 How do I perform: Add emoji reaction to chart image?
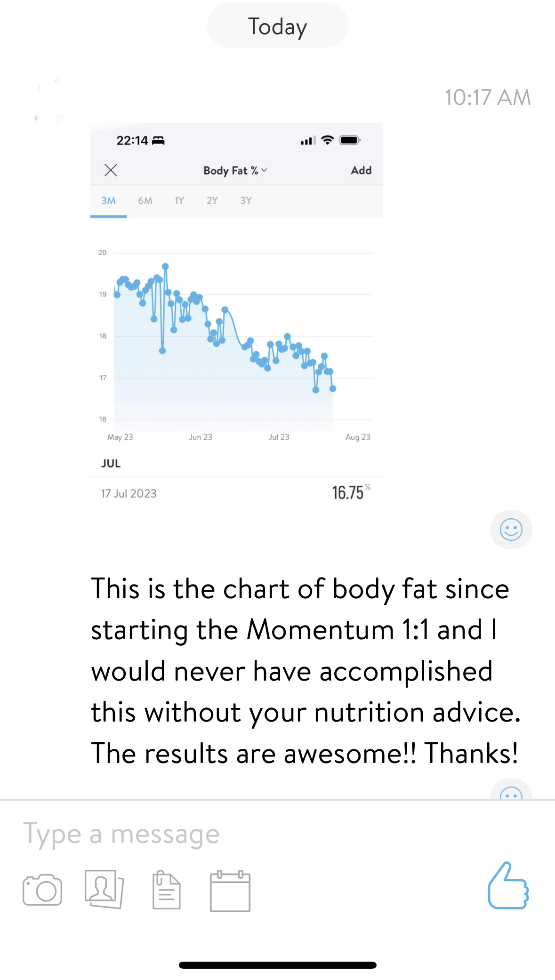point(511,530)
